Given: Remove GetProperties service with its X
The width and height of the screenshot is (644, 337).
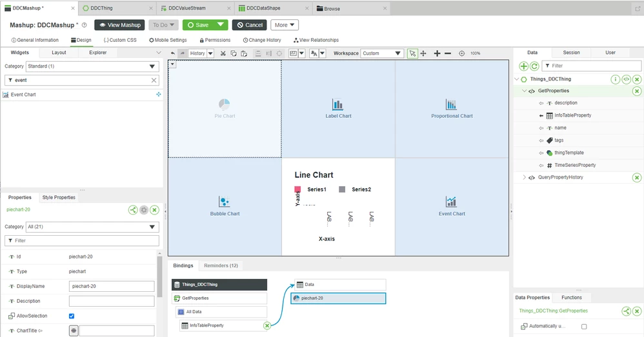Looking at the screenshot, I should pos(637,91).
